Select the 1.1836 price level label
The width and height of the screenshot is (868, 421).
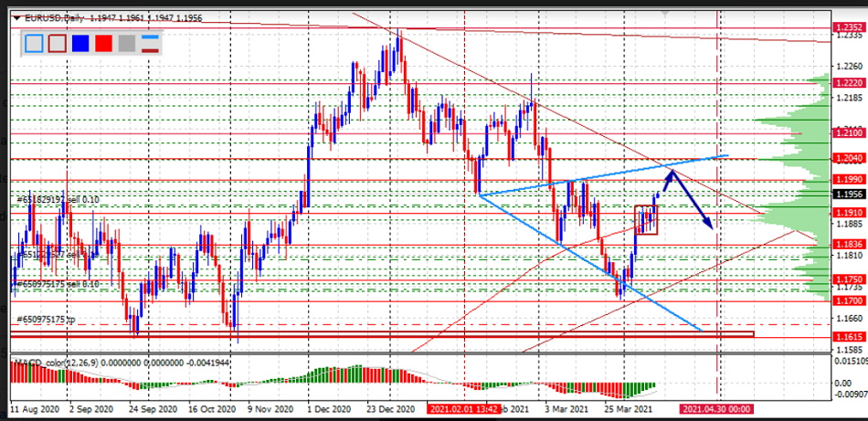(x=849, y=245)
